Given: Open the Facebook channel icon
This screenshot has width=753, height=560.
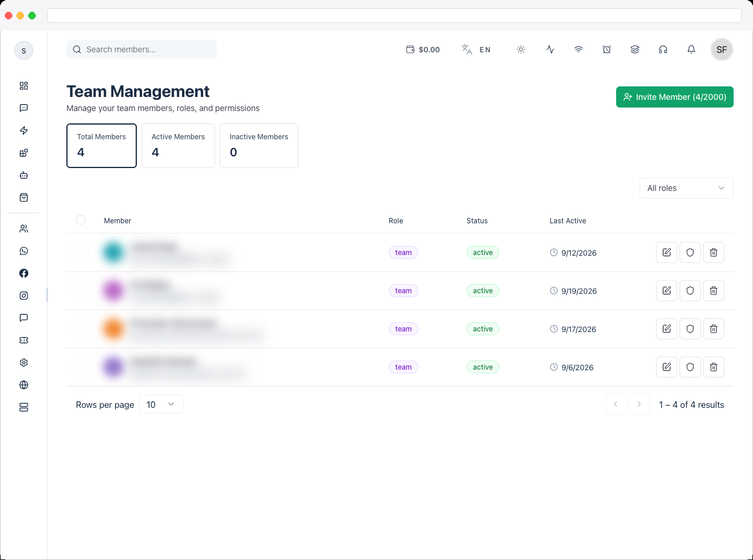Looking at the screenshot, I should (x=23, y=273).
